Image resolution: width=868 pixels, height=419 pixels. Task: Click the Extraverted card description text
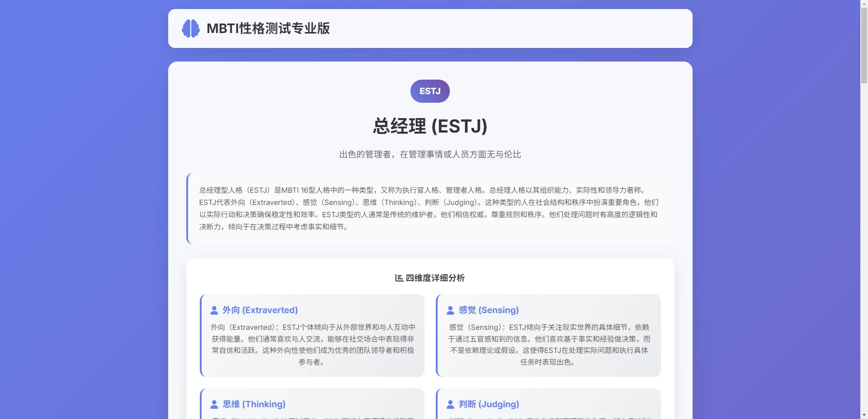312,344
